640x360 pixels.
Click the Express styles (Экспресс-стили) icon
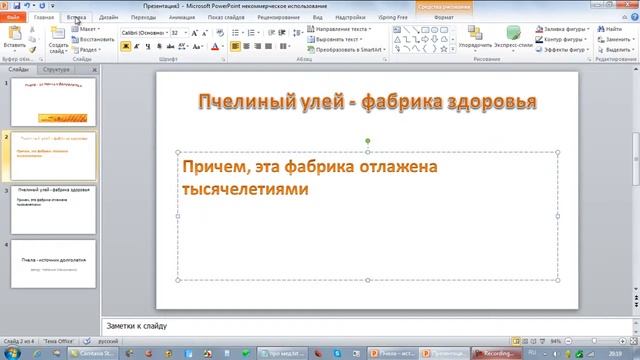coord(513,33)
